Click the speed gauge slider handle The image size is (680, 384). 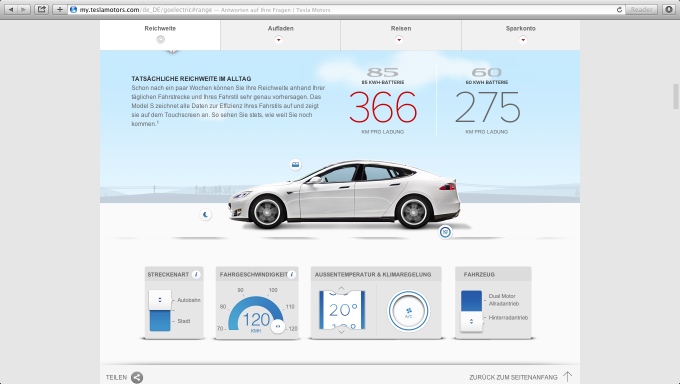(x=278, y=326)
